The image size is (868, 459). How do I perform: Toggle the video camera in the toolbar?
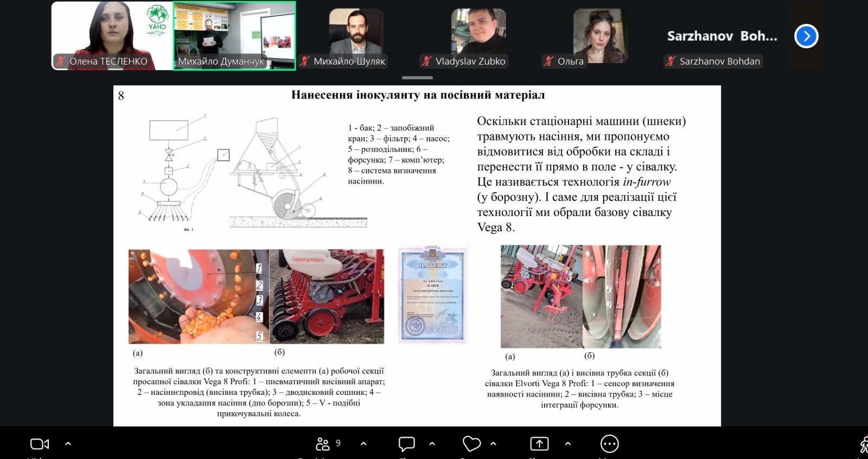point(40,444)
